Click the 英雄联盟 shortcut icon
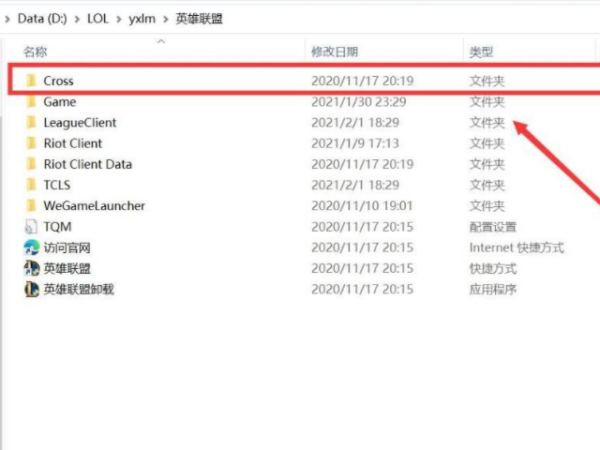Viewport: 600px width, 450px height. (x=31, y=268)
